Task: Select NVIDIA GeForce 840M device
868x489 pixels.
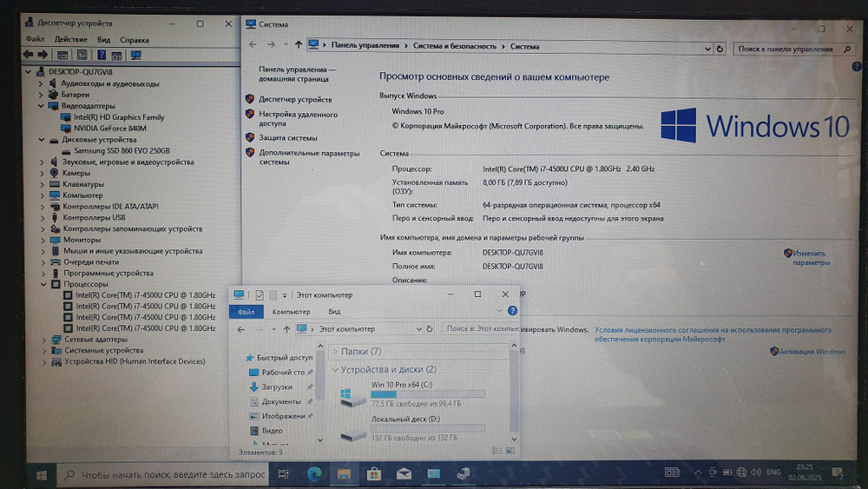Action: 110,129
